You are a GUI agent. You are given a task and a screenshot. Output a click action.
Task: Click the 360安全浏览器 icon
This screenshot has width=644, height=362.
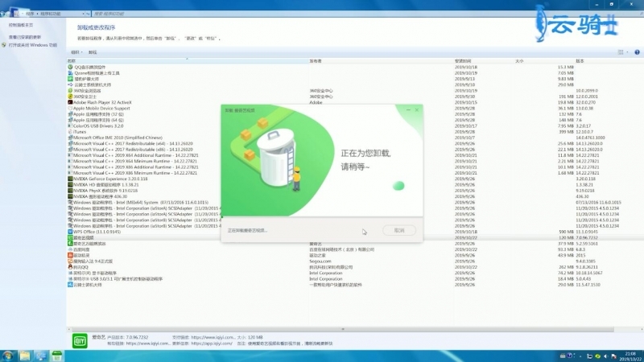click(x=70, y=90)
